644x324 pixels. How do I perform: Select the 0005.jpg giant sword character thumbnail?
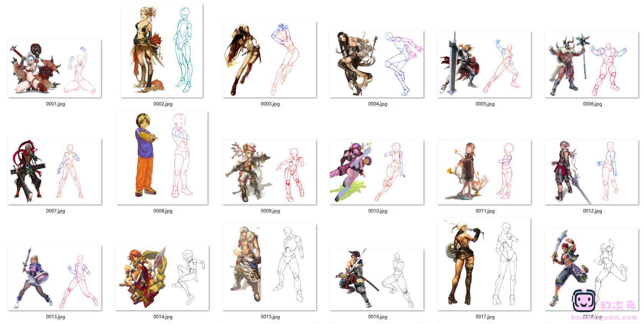[x=484, y=64]
